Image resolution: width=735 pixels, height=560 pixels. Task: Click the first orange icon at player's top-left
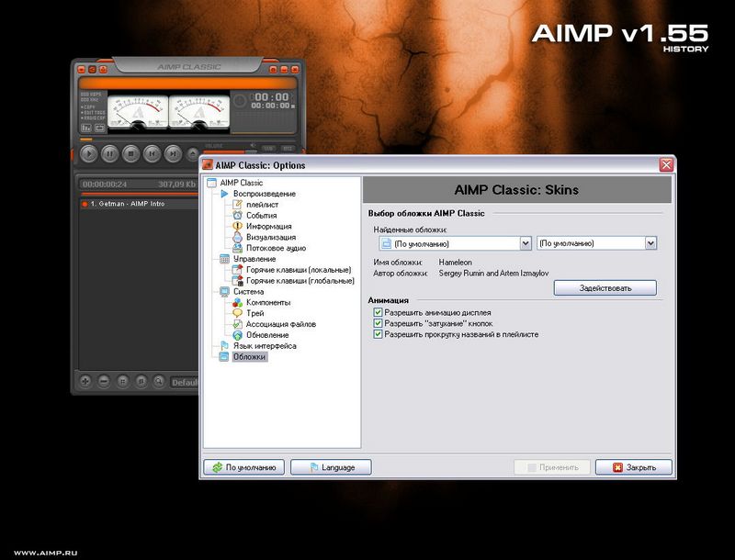(x=81, y=69)
